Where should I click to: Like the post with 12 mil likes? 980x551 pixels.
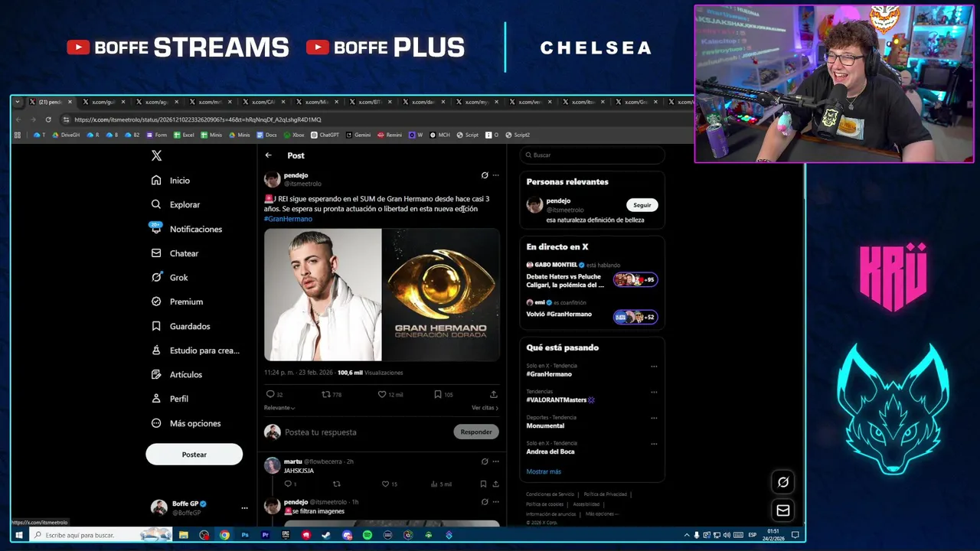tap(382, 394)
